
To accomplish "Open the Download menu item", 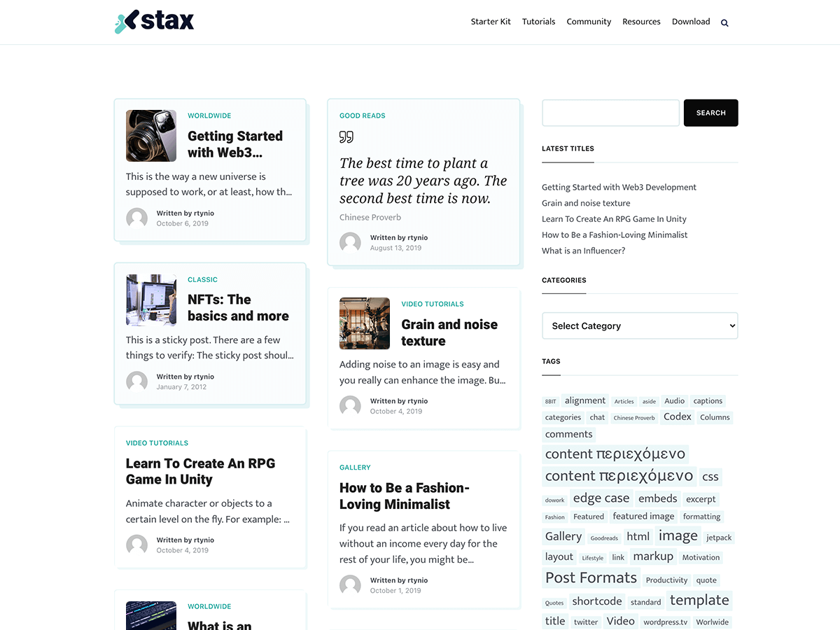I will tap(691, 21).
